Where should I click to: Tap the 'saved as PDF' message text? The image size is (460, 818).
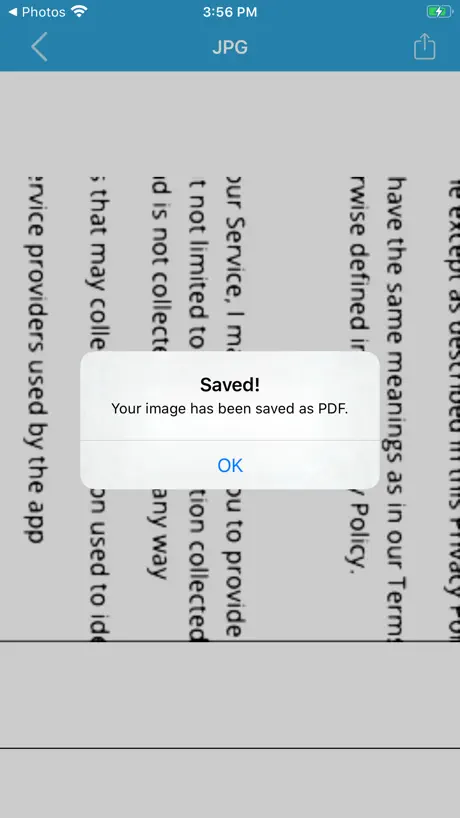pos(230,408)
